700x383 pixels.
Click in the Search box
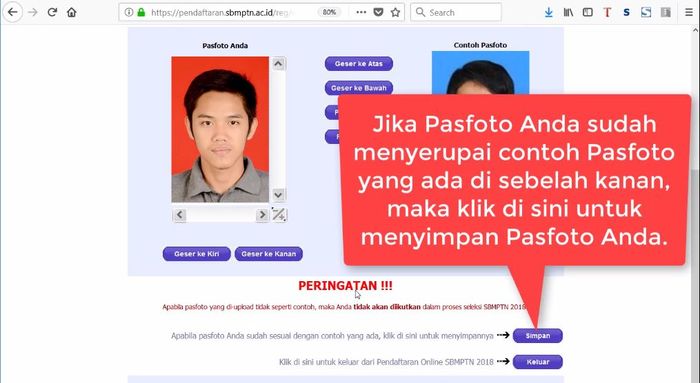tap(456, 12)
